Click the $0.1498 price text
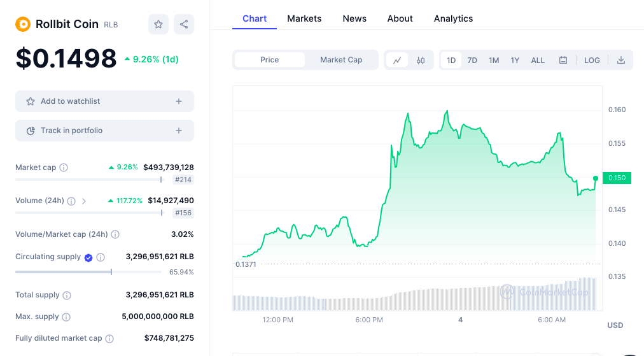The height and width of the screenshot is (356, 644). (x=66, y=59)
